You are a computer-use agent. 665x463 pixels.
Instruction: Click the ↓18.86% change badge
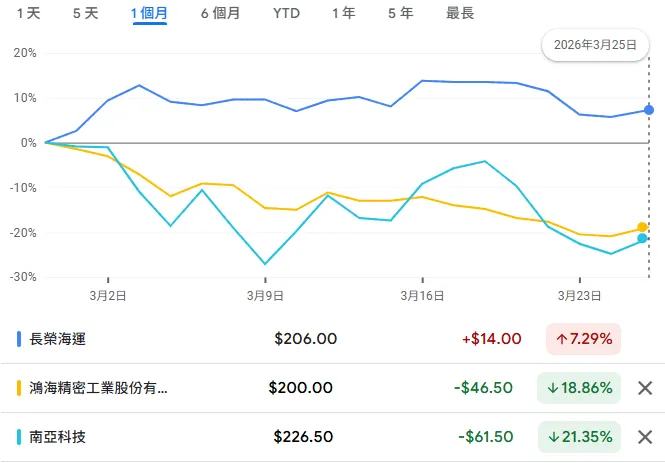click(579, 388)
